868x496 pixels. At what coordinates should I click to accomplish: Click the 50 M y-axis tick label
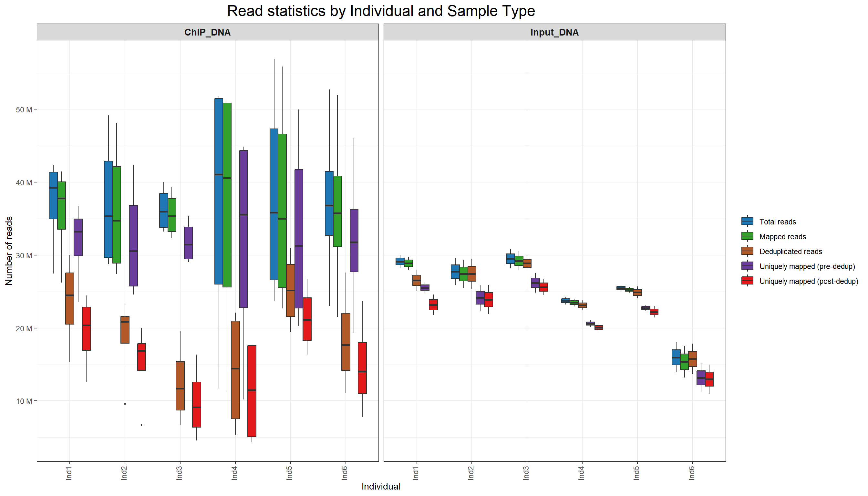[x=24, y=110]
